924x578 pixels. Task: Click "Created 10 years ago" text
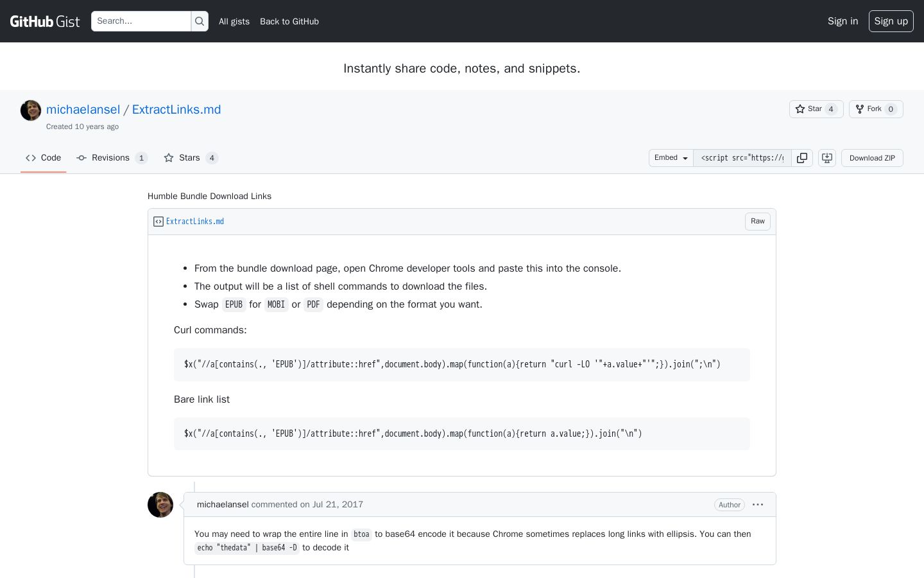pyautogui.click(x=82, y=127)
